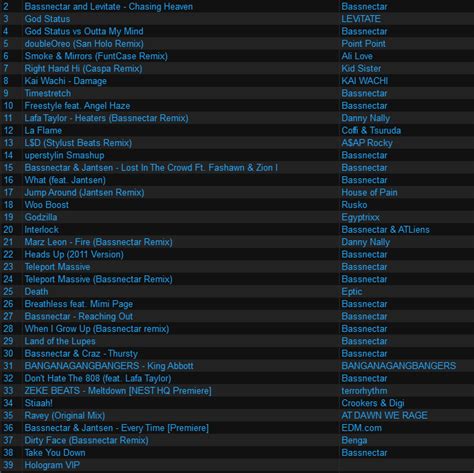Select artist 'Kid Sister'
This screenshot has height=473, width=474.
[x=361, y=69]
